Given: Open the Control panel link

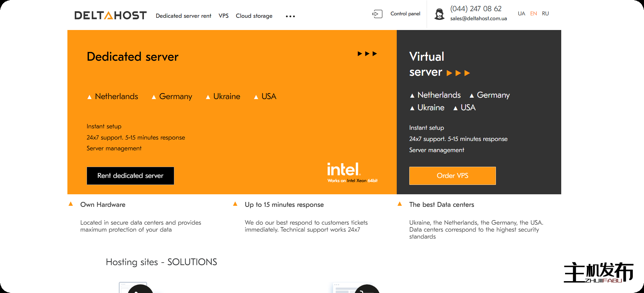Looking at the screenshot, I should pos(405,14).
